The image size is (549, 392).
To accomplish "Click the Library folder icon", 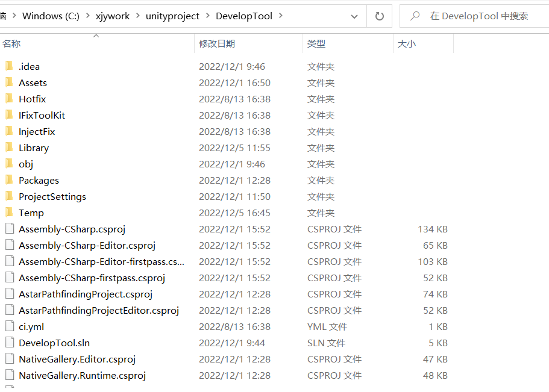I will point(9,148).
